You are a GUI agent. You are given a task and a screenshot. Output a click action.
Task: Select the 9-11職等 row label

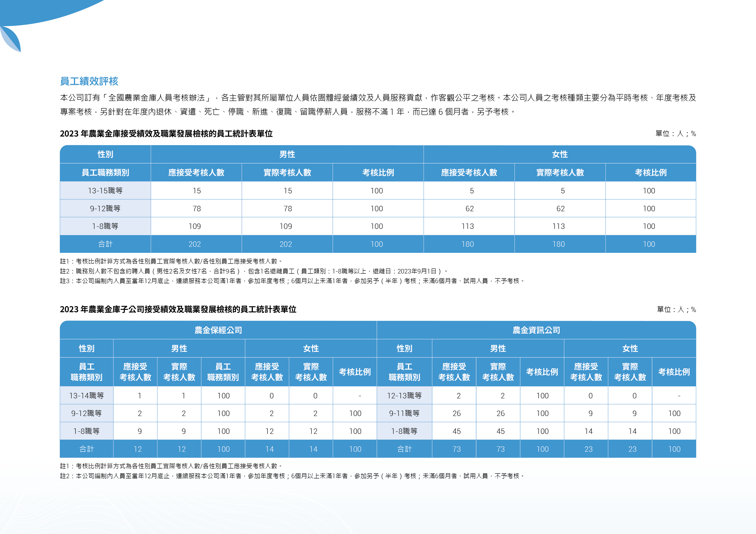coord(404,413)
